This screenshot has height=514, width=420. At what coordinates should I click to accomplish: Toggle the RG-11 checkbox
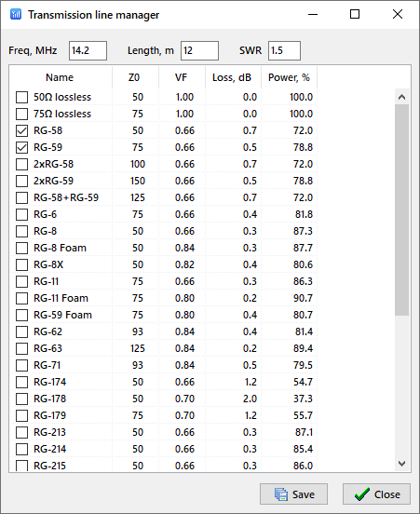[22, 281]
